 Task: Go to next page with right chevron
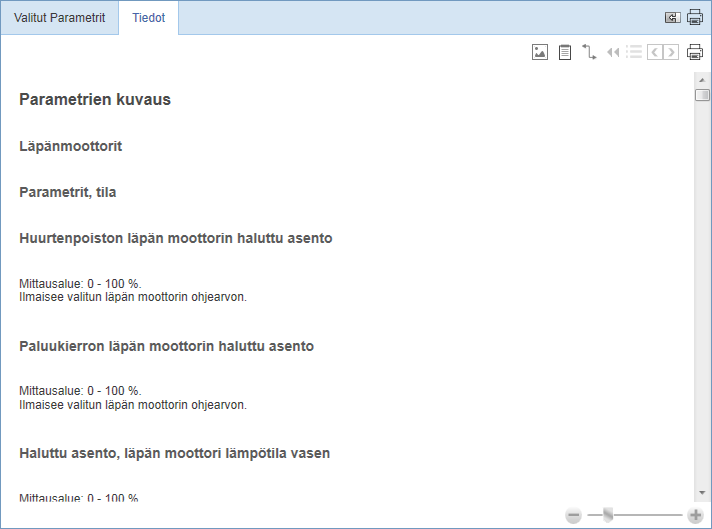(671, 52)
